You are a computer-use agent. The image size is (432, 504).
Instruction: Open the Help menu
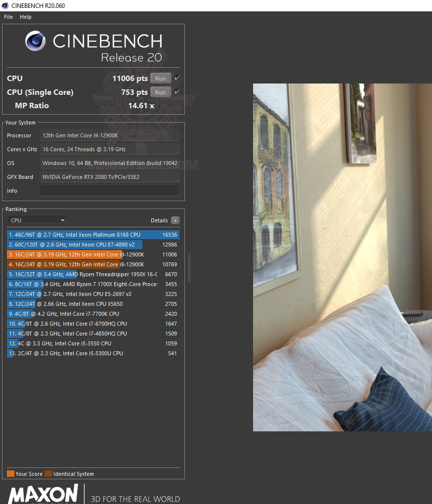click(25, 17)
